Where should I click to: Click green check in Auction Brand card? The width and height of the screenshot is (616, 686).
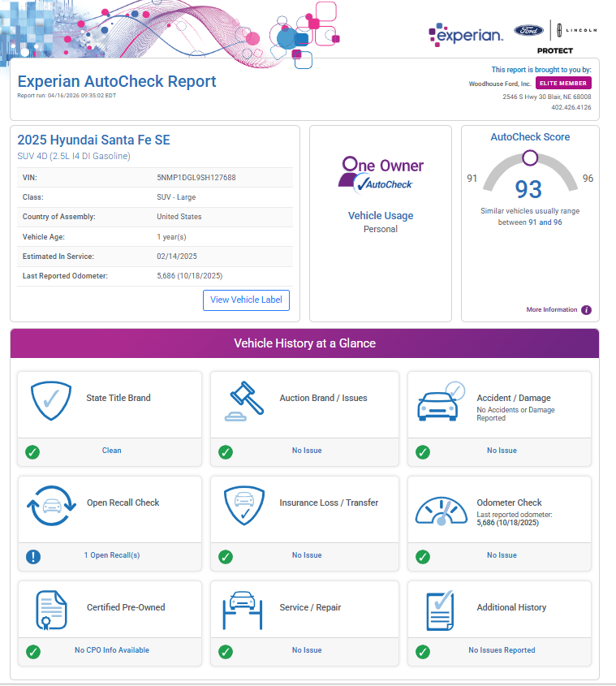click(226, 452)
